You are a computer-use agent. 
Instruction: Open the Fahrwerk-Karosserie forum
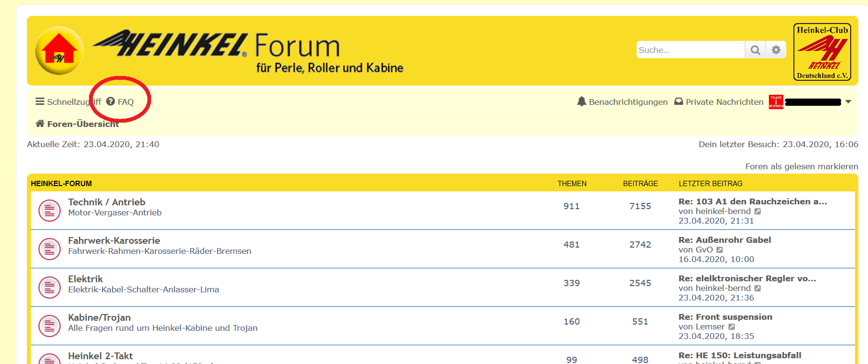114,240
